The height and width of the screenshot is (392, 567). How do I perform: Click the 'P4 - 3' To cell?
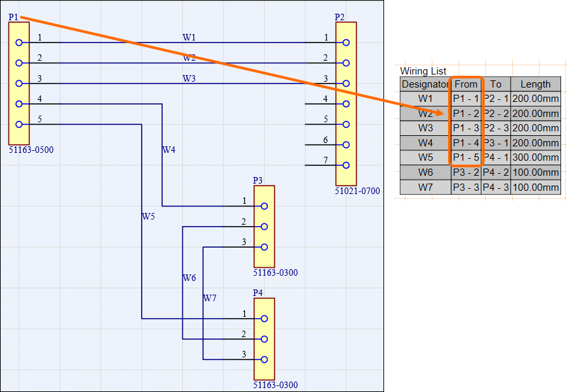(496, 188)
